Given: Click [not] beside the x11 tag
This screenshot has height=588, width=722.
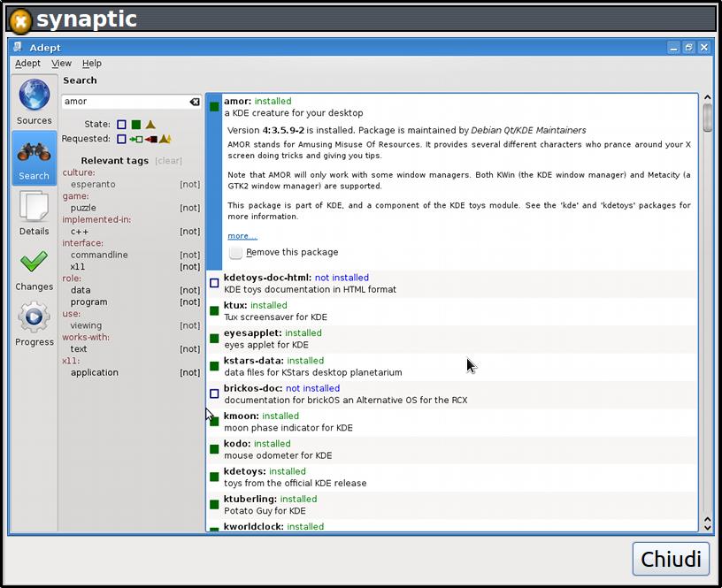Looking at the screenshot, I should [x=189, y=267].
